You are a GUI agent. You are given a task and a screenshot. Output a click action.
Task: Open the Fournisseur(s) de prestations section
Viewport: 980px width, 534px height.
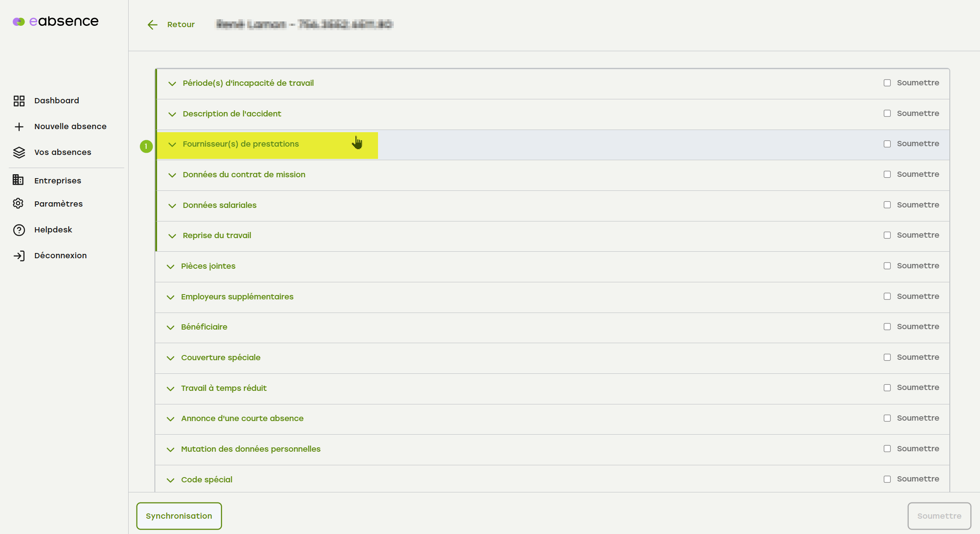coord(241,144)
